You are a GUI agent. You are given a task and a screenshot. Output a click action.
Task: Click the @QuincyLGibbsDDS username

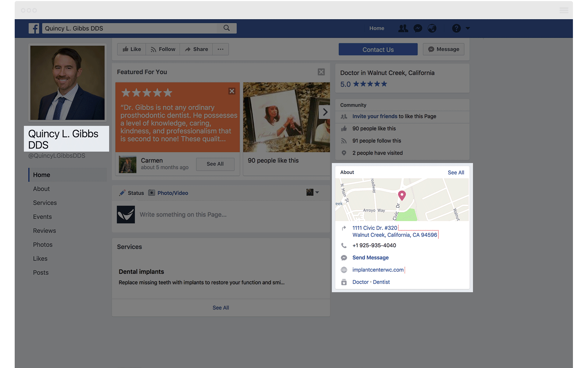(x=57, y=156)
